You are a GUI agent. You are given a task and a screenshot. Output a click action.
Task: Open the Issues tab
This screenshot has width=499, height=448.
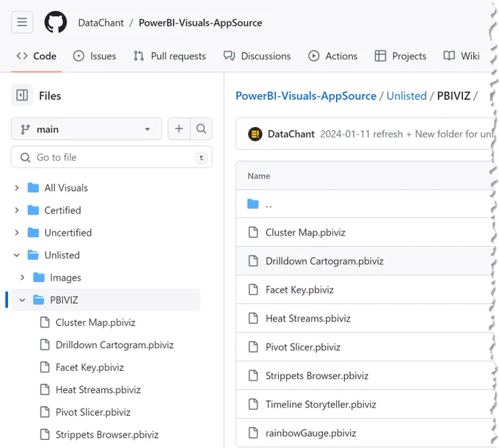(95, 56)
